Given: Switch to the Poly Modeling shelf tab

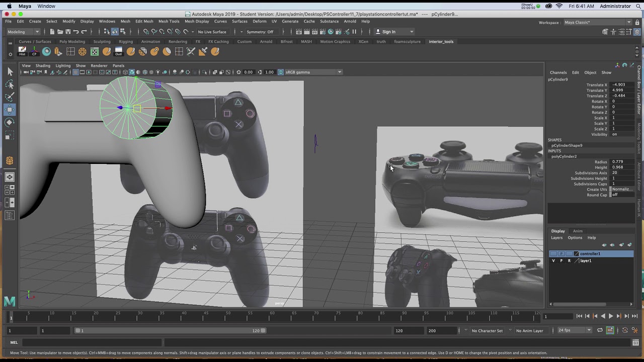Looking at the screenshot, I should (72, 42).
